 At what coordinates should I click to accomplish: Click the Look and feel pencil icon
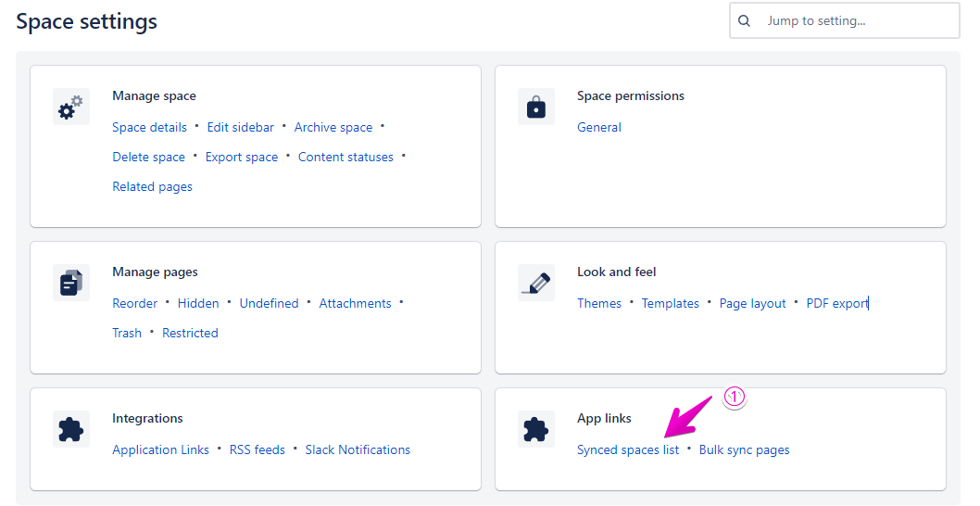click(x=536, y=283)
